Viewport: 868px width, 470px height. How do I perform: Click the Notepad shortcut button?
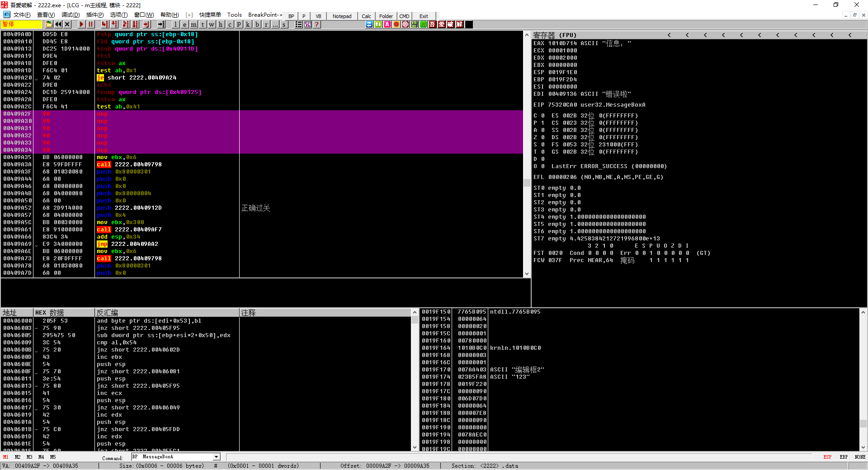tap(342, 16)
